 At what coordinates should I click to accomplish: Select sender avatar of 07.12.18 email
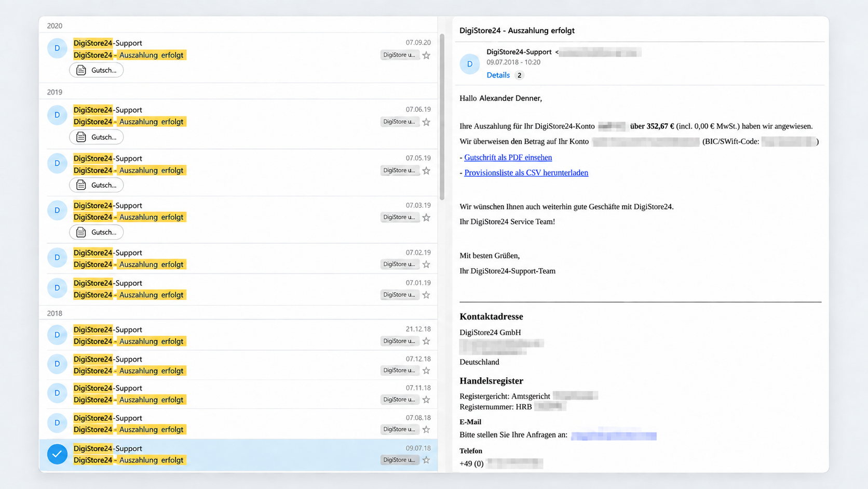pyautogui.click(x=57, y=364)
